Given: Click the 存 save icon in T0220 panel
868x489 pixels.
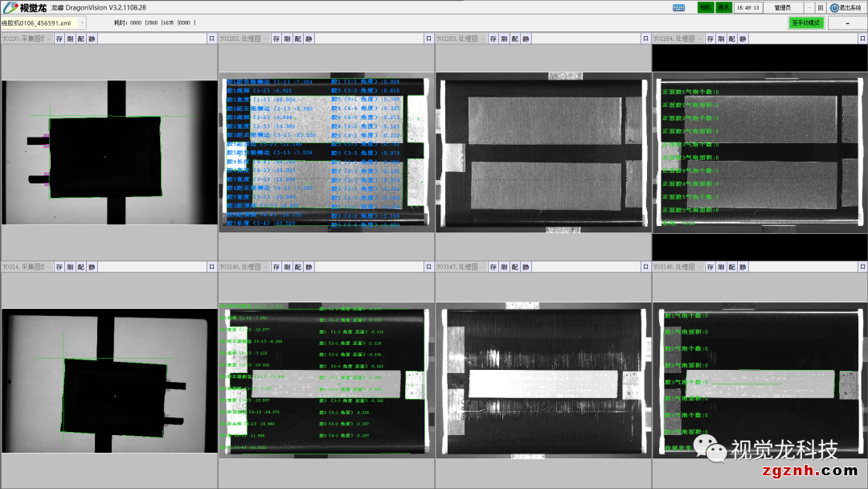Looking at the screenshot, I should tap(59, 39).
